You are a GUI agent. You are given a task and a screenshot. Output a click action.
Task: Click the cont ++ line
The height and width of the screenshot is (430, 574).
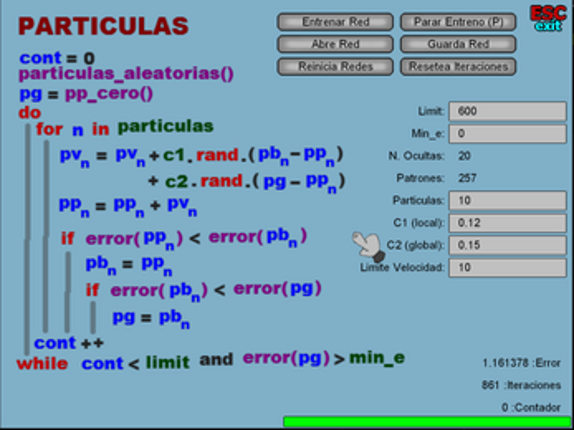[69, 343]
